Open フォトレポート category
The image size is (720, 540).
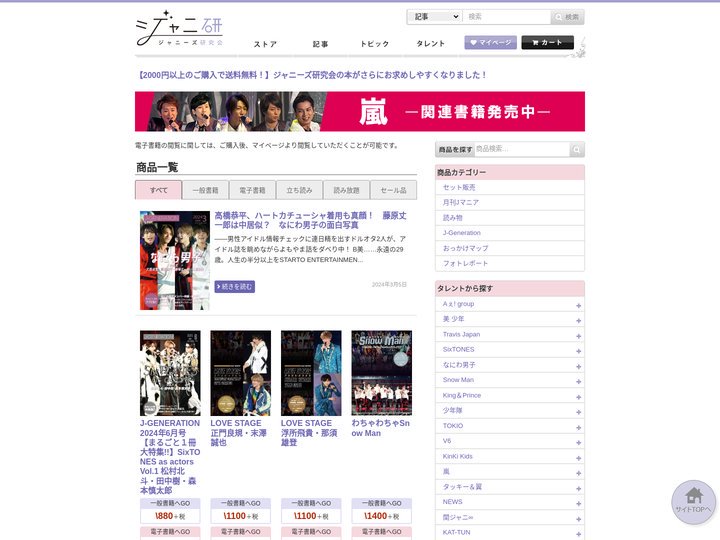(465, 263)
